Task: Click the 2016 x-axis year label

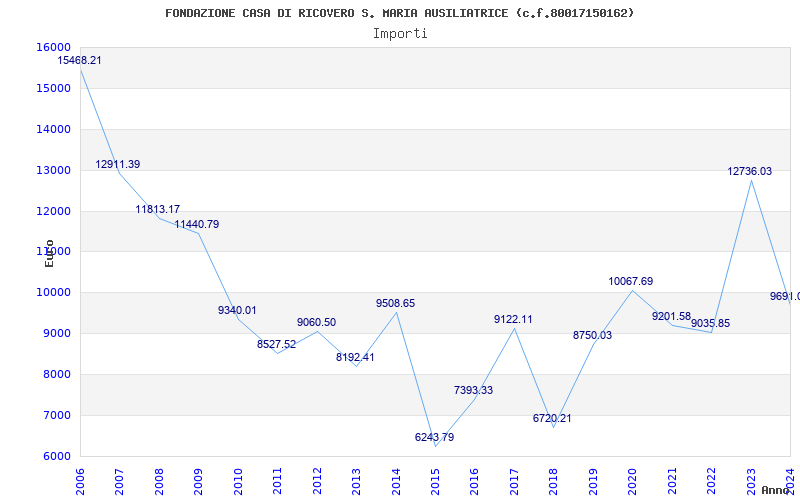Action: pyautogui.click(x=475, y=482)
